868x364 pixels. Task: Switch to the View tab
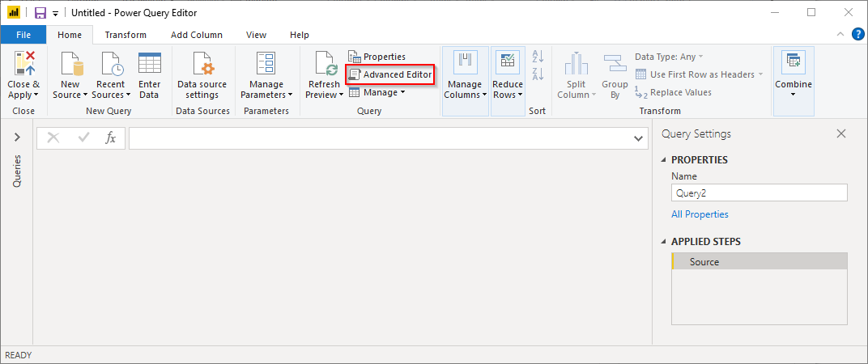pyautogui.click(x=257, y=35)
